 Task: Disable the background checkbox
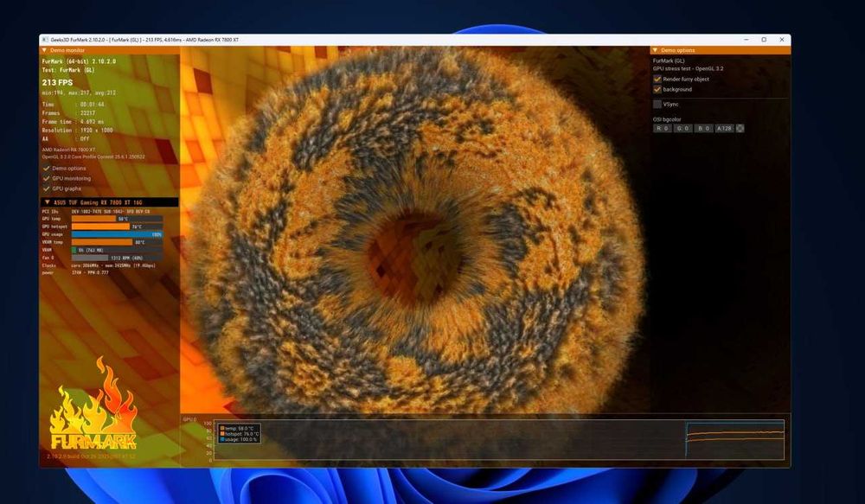tap(657, 89)
